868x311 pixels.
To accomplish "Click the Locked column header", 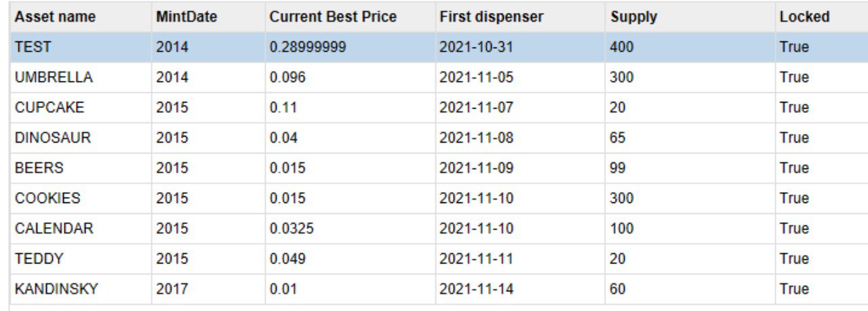I will (x=822, y=17).
